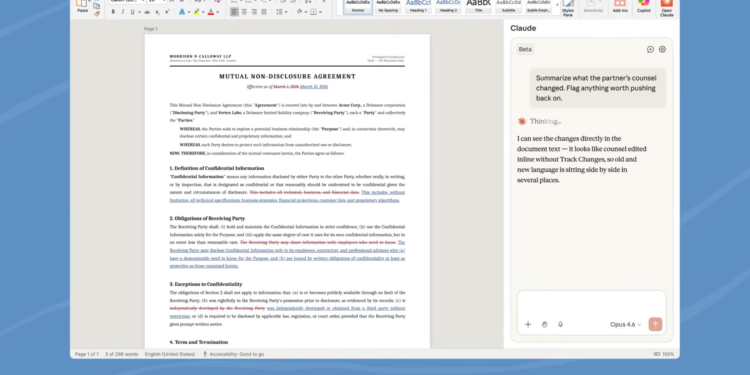Open the shading color dropdown arrow
Viewport: 750px width, 375px height.
306,12
